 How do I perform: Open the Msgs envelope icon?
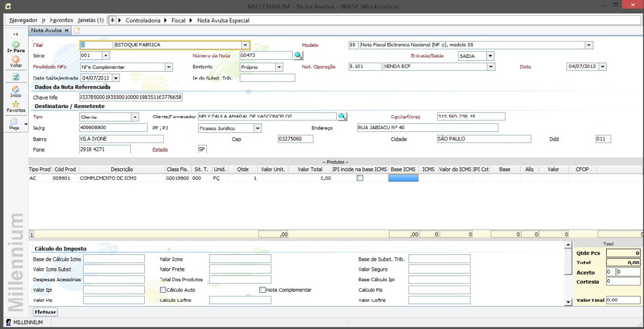coord(14,121)
